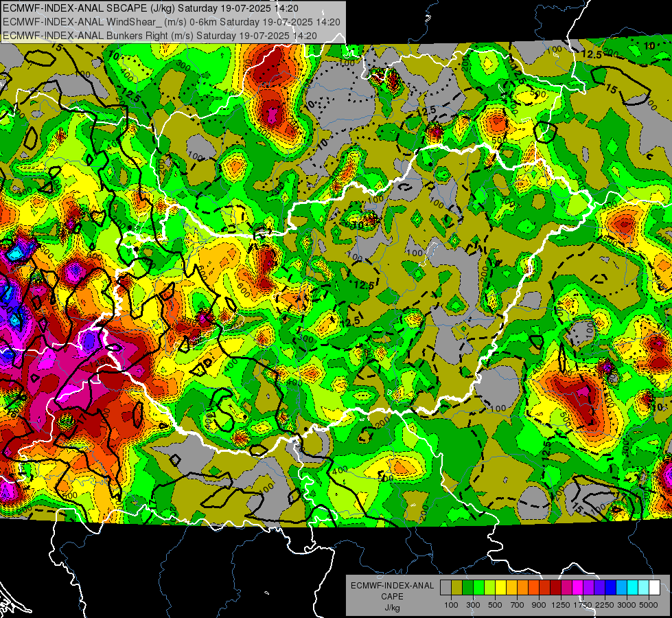Select the pure yellow legend swatch

tap(500, 588)
